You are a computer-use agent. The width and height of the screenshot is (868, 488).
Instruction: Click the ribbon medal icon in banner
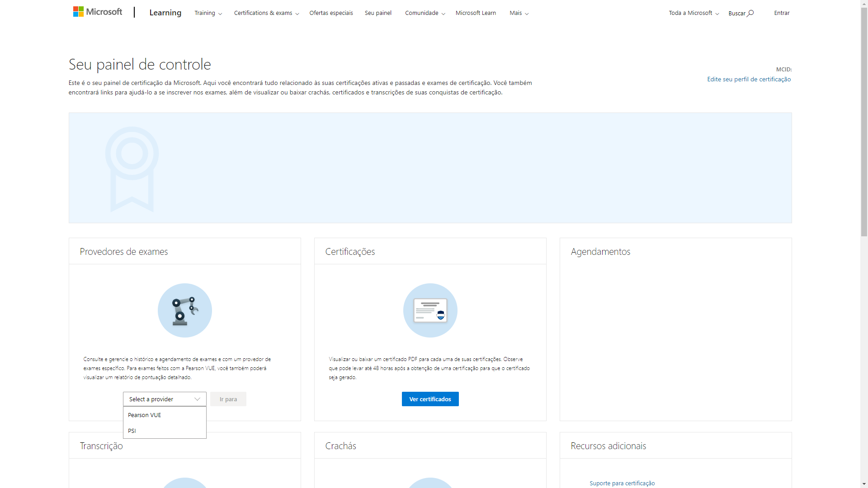pyautogui.click(x=132, y=169)
